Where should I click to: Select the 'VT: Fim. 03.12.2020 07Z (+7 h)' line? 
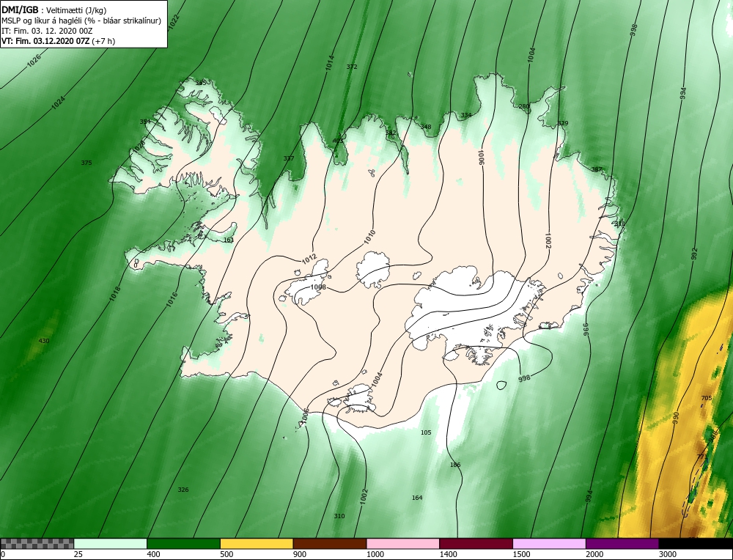point(59,40)
